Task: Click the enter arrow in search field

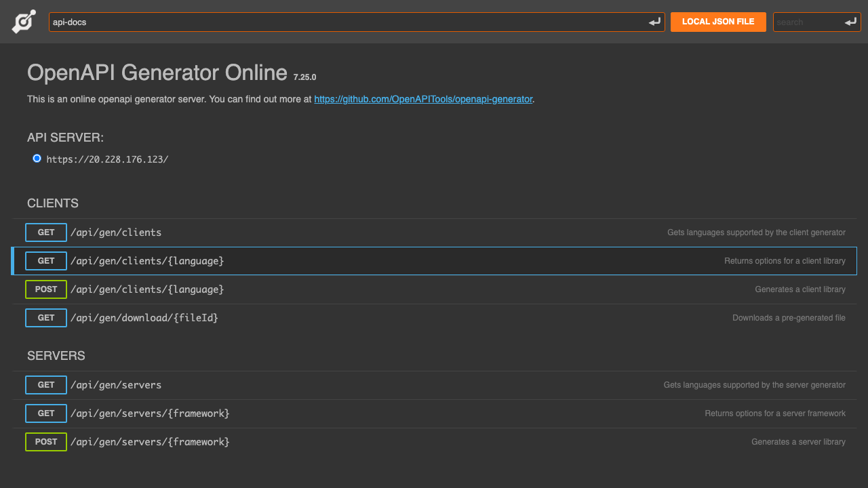Action: [851, 22]
